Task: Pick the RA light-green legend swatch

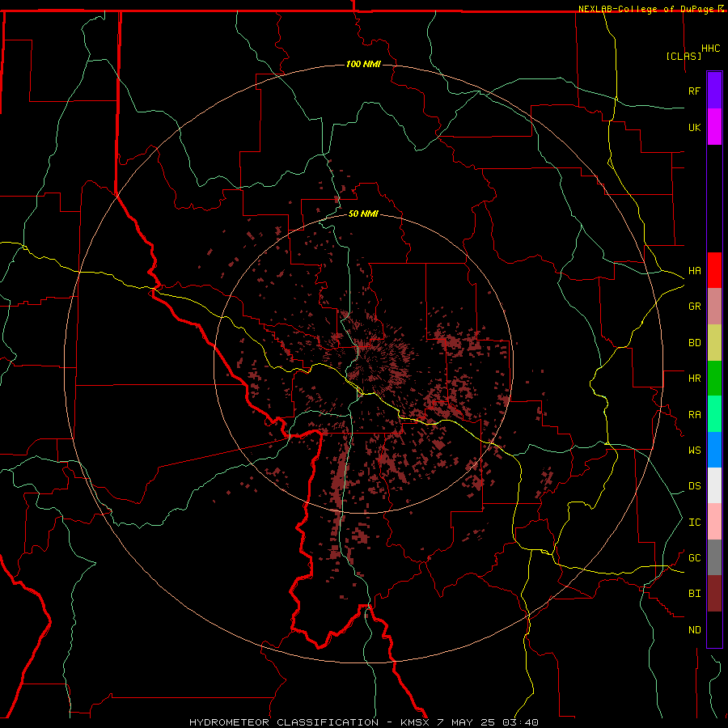Action: pyautogui.click(x=714, y=414)
